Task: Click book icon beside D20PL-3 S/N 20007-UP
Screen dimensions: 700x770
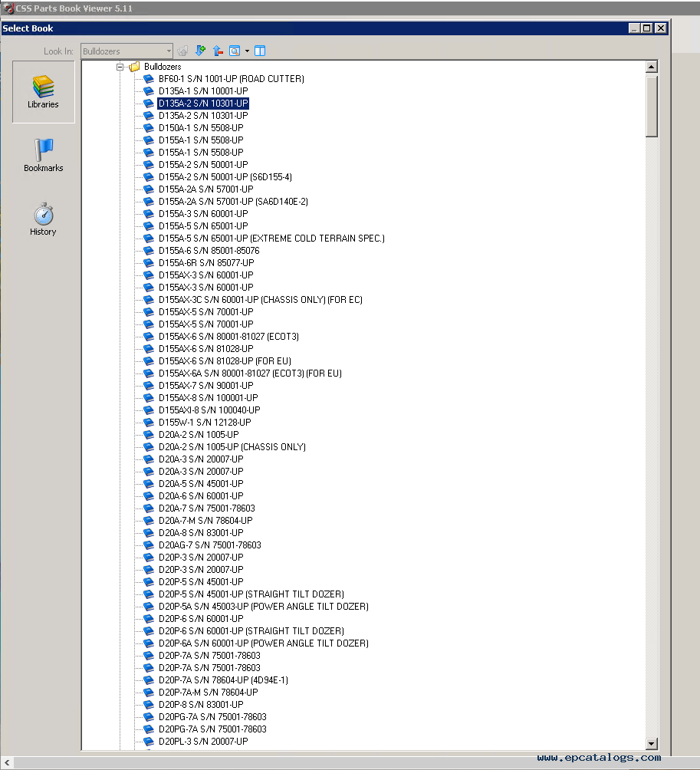Action: 148,742
